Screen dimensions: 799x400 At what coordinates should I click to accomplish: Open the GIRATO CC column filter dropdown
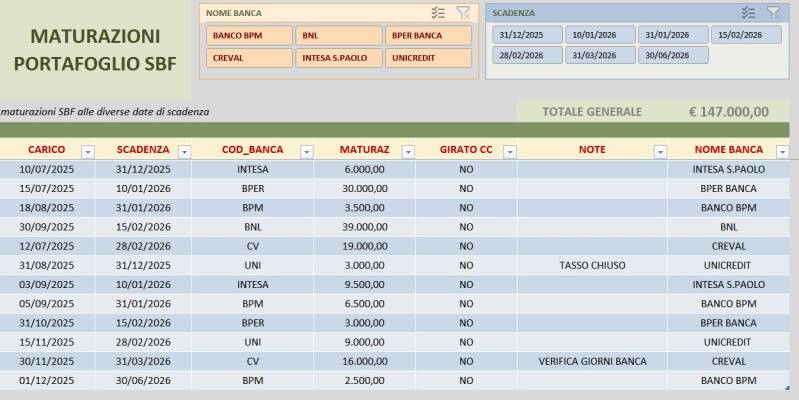510,151
